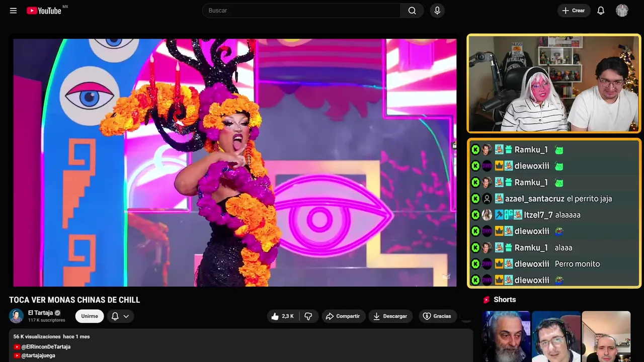Expand the subscription notification bell dropdown
The width and height of the screenshot is (644, 362).
[x=120, y=316]
